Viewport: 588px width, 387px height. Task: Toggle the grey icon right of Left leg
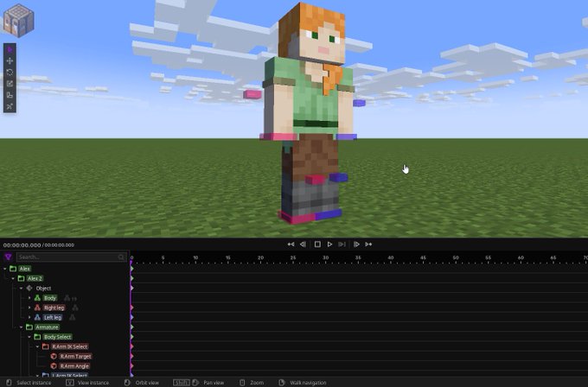[x=73, y=317]
